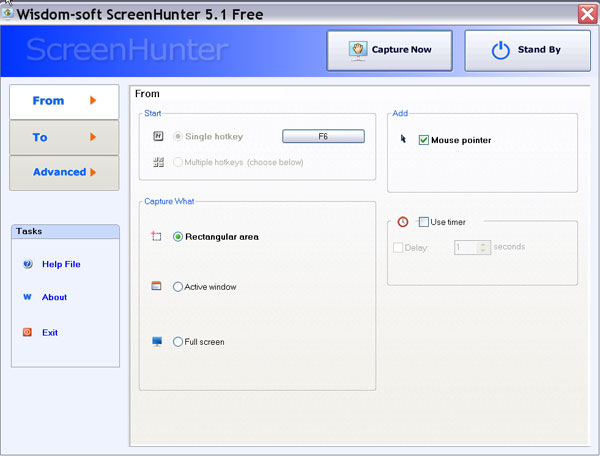Click the Tasks panel header
This screenshot has height=456, width=600.
(x=65, y=231)
